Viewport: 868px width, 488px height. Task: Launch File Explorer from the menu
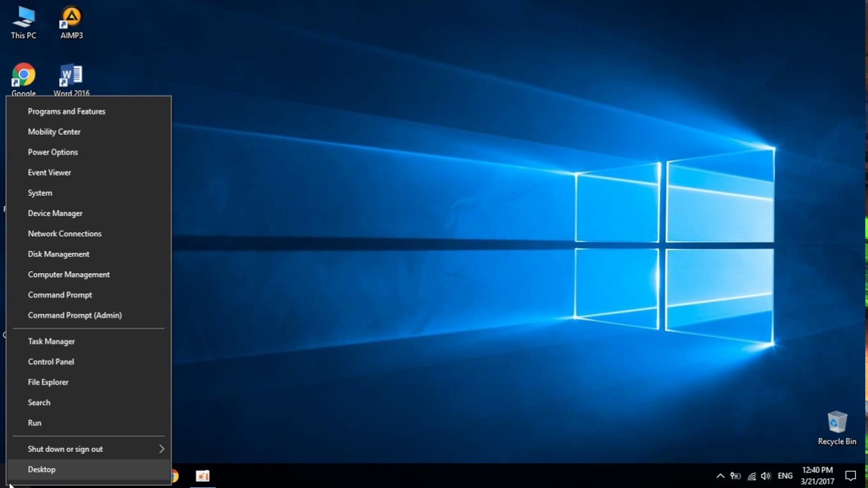[88, 382]
